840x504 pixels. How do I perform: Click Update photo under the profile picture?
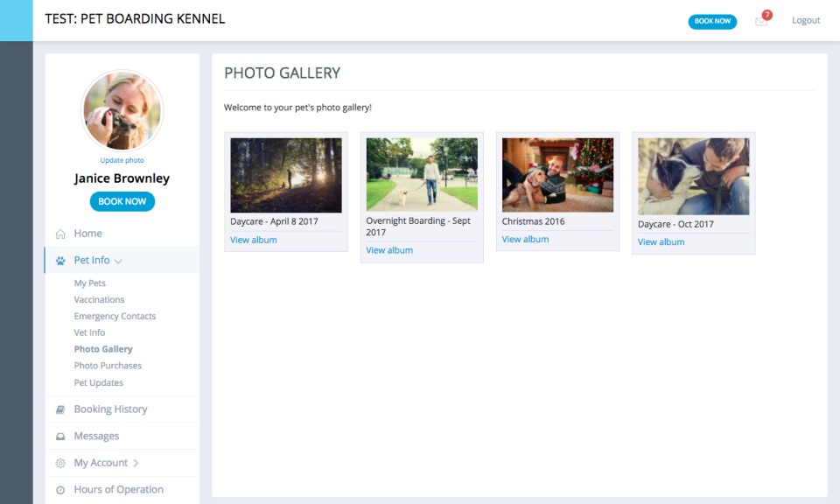point(122,160)
